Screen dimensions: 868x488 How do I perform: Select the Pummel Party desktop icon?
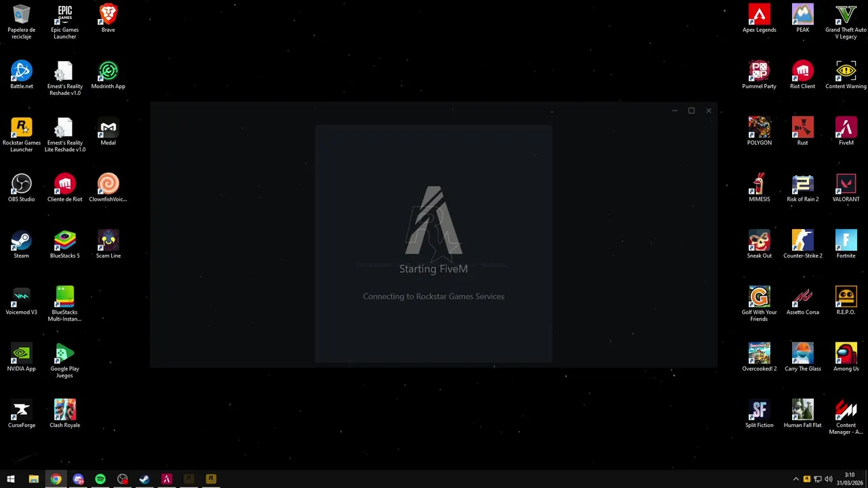759,75
